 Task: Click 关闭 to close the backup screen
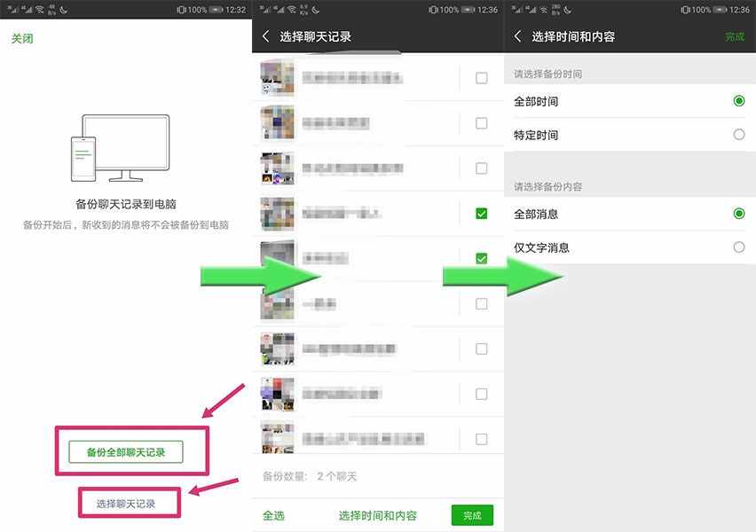point(20,38)
